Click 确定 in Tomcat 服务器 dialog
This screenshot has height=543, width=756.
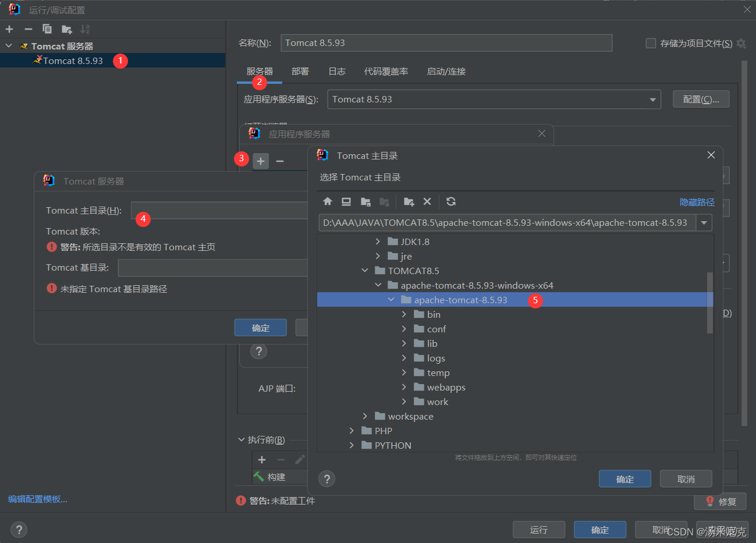coord(261,328)
